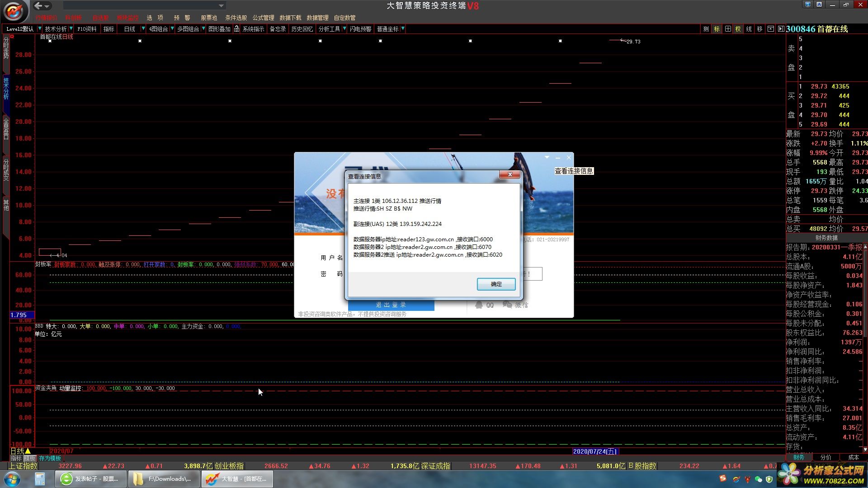This screenshot has height=488, width=868.
Task: Click the A font icon in title bar
Action: point(819,5)
